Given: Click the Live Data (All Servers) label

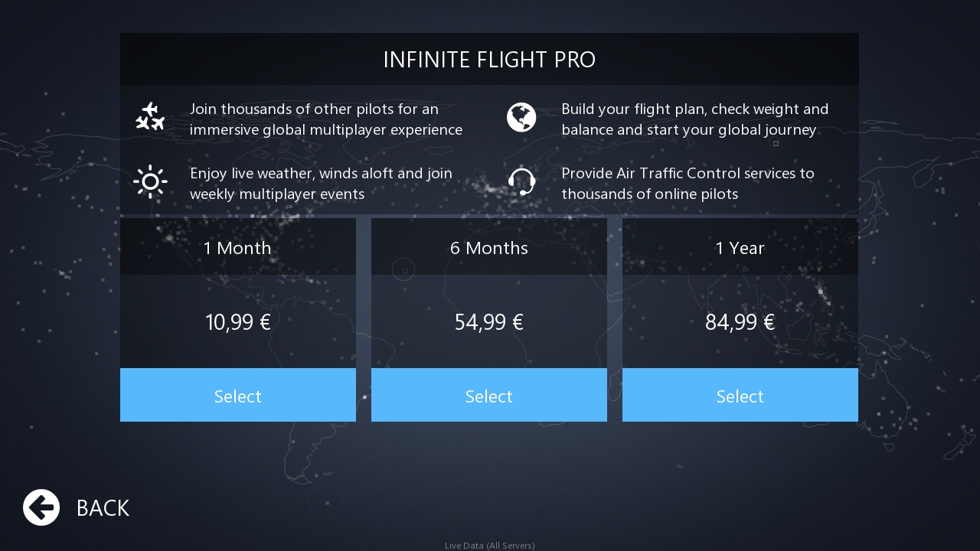Looking at the screenshot, I should tap(490, 546).
